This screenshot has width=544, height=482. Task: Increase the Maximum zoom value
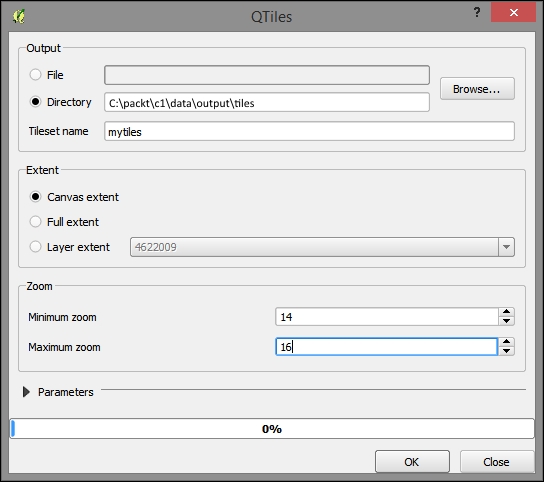click(506, 342)
